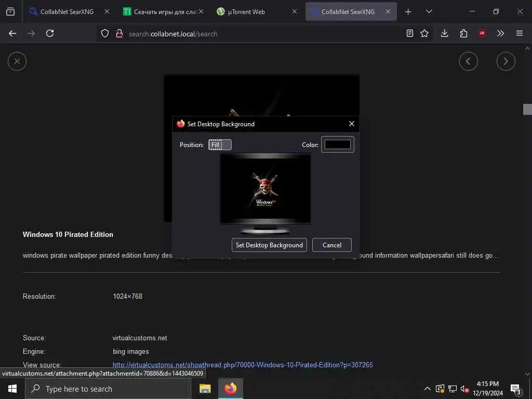Open the virtualcustoms.net view source link

243,365
